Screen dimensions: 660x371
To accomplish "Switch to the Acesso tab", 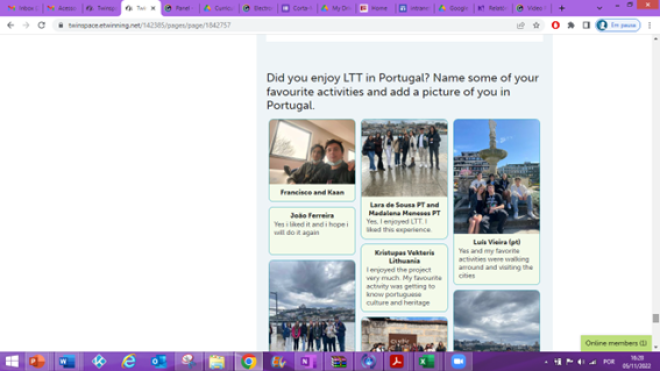I will point(62,8).
